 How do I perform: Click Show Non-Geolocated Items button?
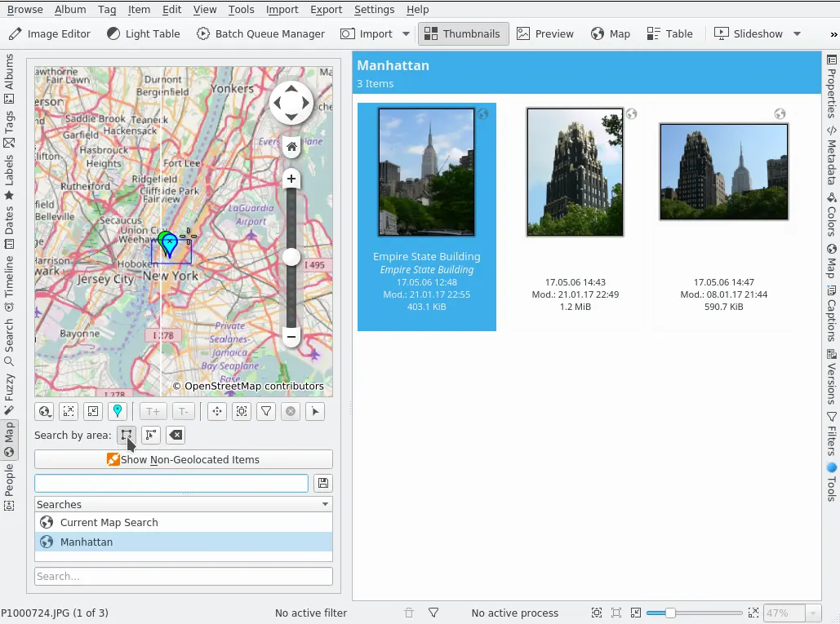[x=183, y=459]
